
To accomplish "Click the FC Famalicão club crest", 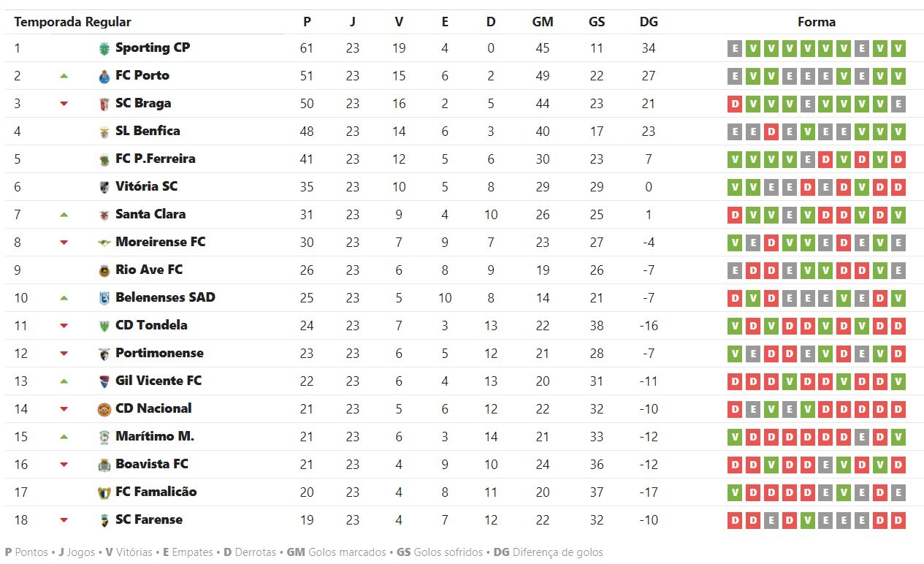I will click(104, 493).
